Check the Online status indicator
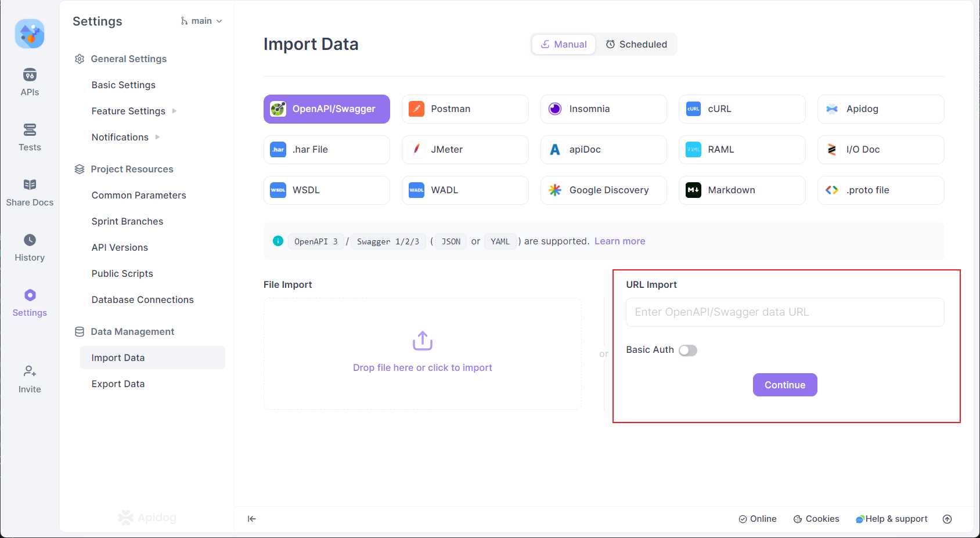This screenshot has height=538, width=980. (758, 519)
